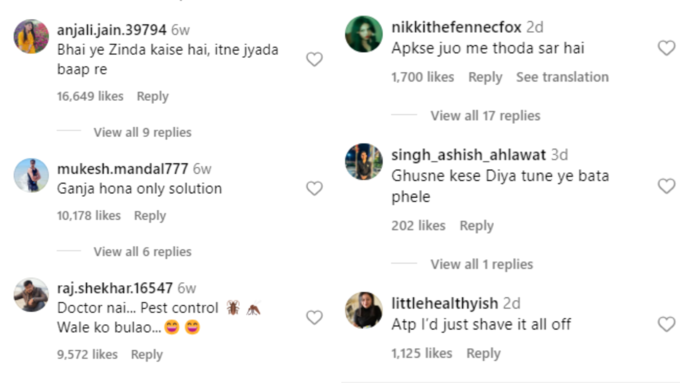Like anjali.jain.39794's comment with heart icon

pyautogui.click(x=314, y=59)
